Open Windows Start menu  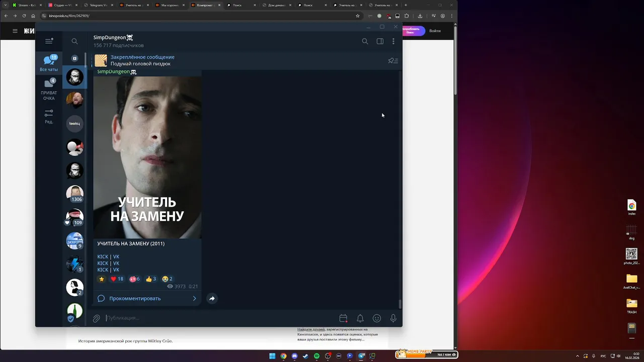coord(272,356)
